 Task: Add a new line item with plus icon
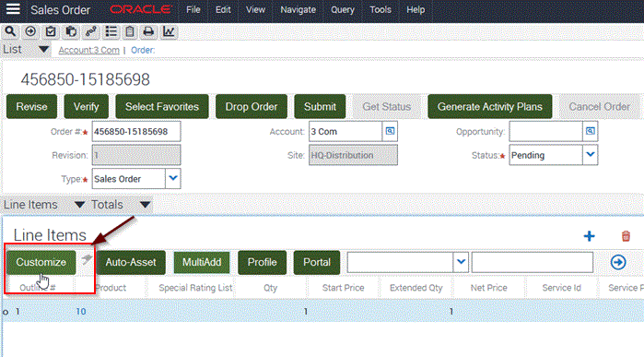(x=590, y=236)
